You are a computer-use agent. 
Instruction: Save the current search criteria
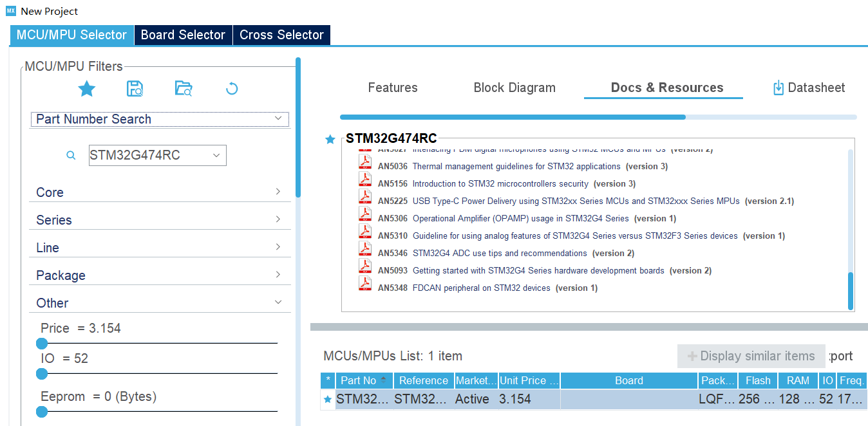tap(135, 89)
